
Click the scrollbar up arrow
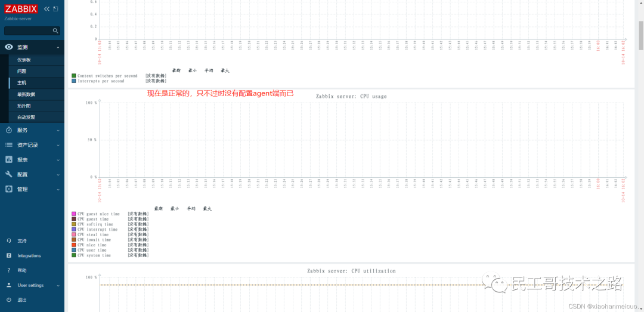(640, 3)
